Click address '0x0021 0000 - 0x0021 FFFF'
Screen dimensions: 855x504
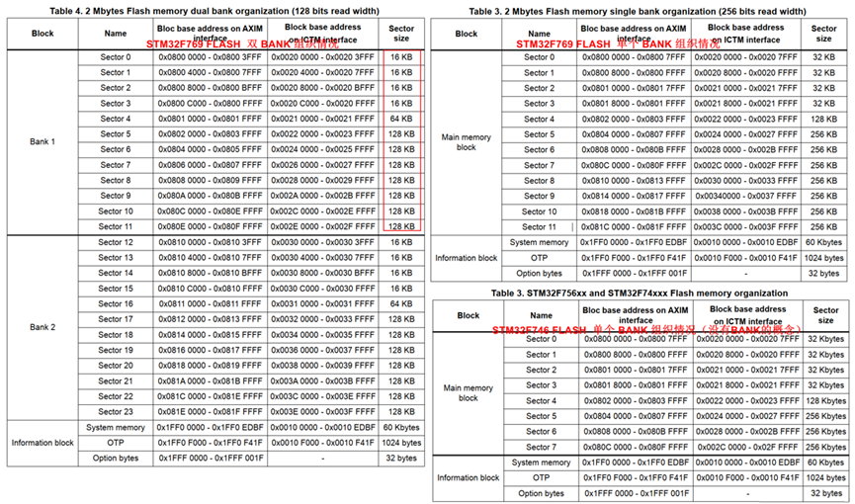tap(323, 119)
